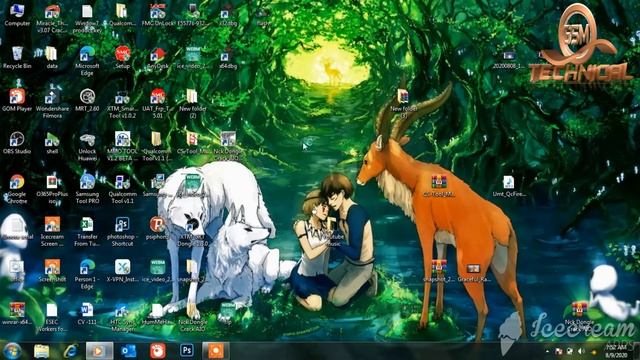The height and width of the screenshot is (360, 640).
Task: Run the Setup icon
Action: tap(122, 58)
